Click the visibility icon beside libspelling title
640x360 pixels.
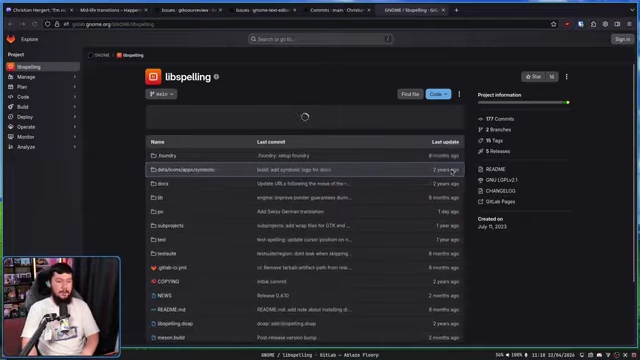point(216,77)
